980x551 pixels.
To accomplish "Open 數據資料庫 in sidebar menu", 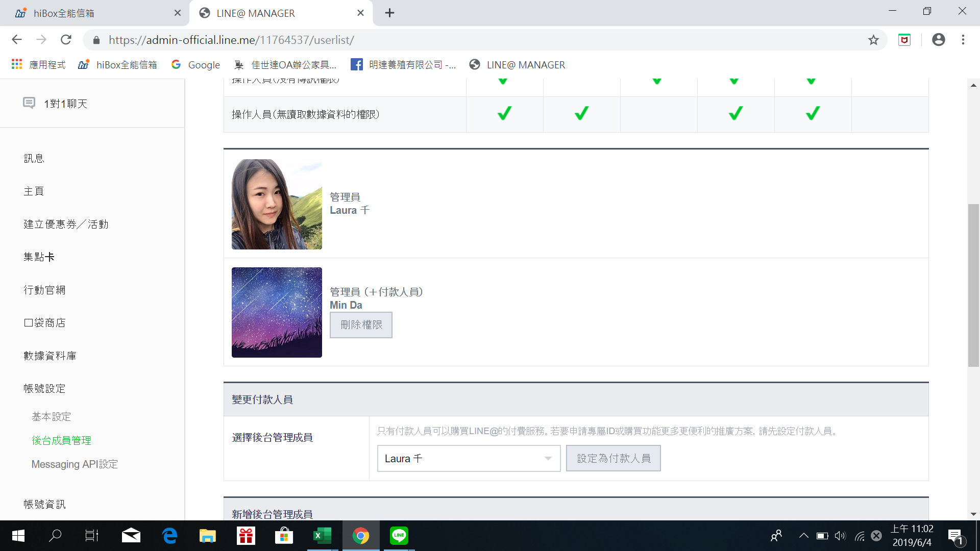I will coord(50,356).
